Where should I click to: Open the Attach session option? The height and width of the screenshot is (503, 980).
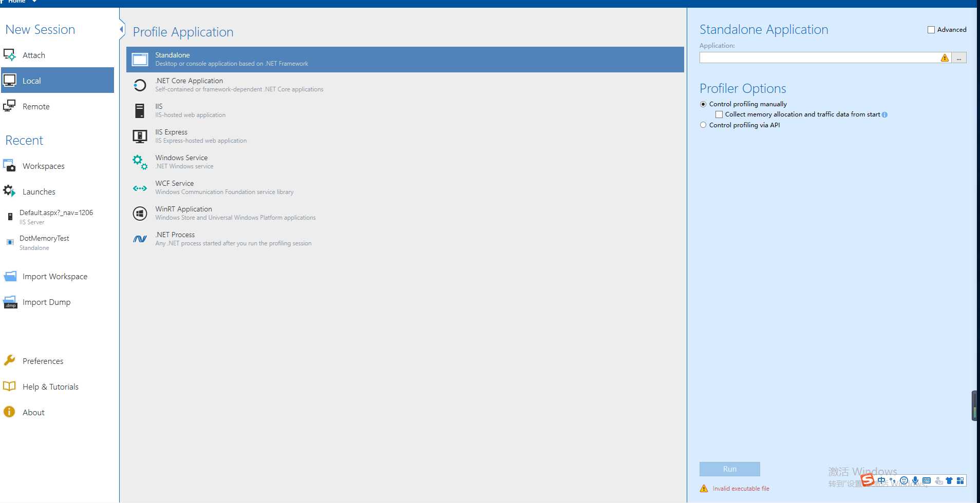point(58,55)
